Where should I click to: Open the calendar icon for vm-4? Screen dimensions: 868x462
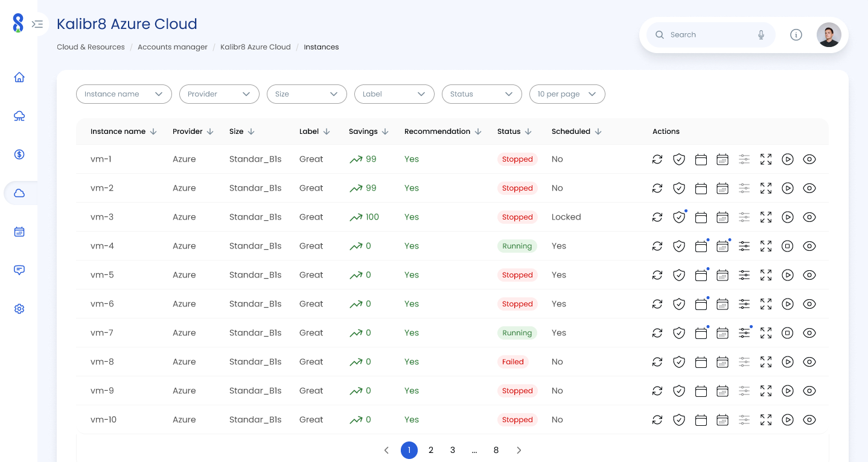(701, 246)
